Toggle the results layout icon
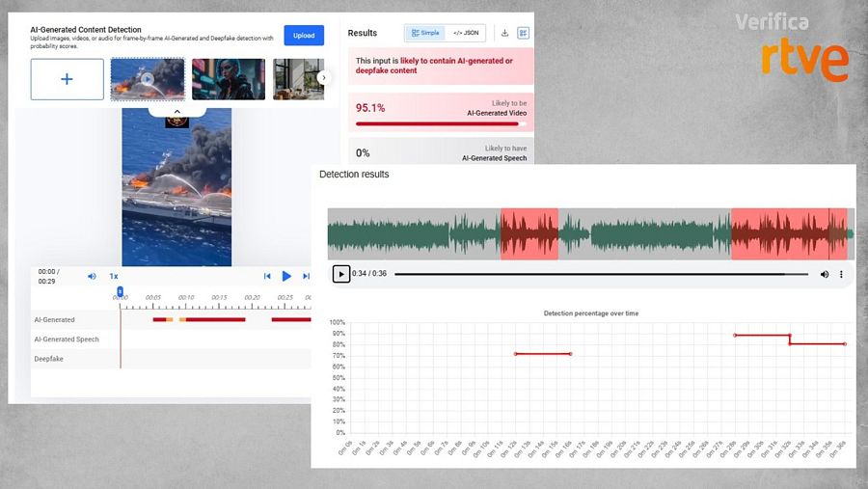868x489 pixels. pos(523,33)
